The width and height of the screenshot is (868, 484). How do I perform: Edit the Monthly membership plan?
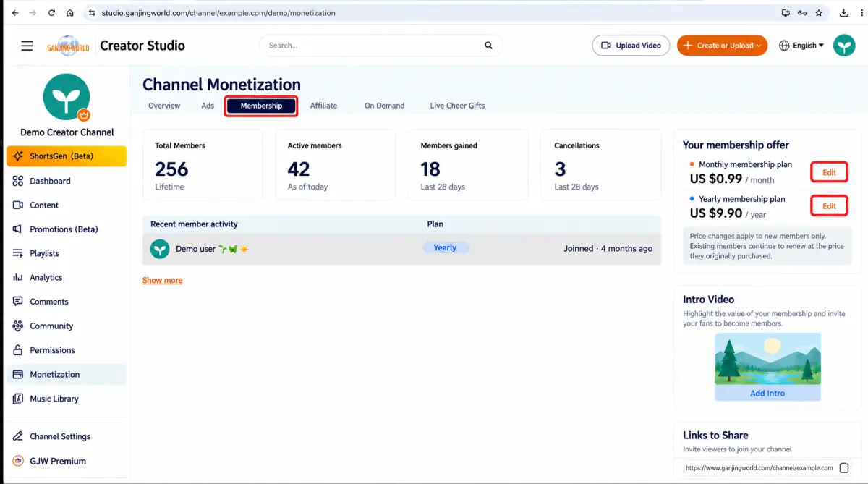[x=829, y=172]
